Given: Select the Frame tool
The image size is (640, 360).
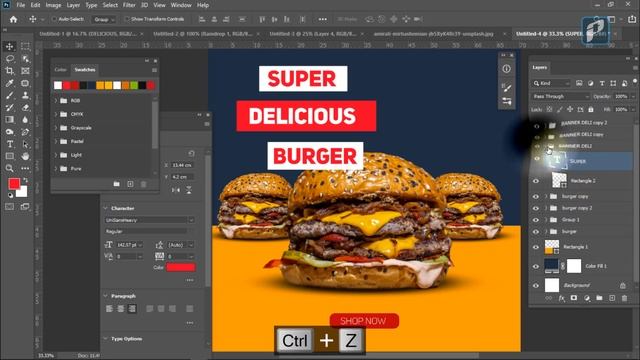Looking at the screenshot, I should (x=25, y=71).
